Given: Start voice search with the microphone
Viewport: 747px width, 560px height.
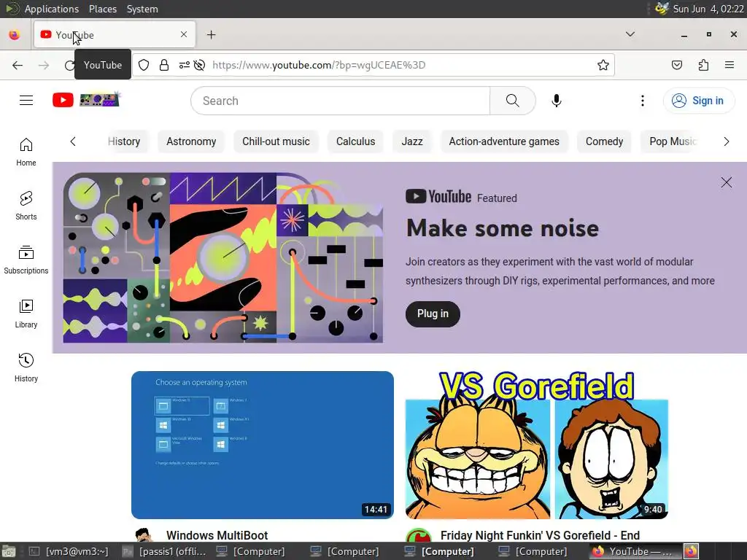Looking at the screenshot, I should (556, 101).
